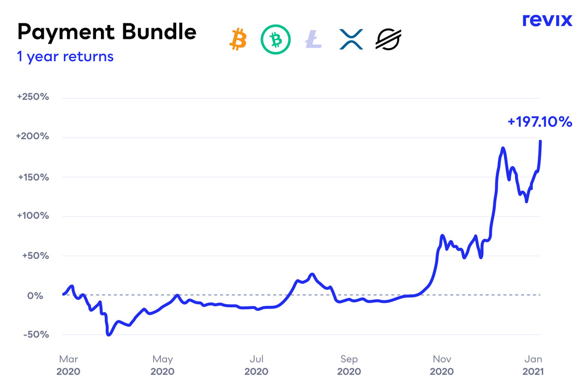Click the orange Bitcoin icon

pos(238,39)
